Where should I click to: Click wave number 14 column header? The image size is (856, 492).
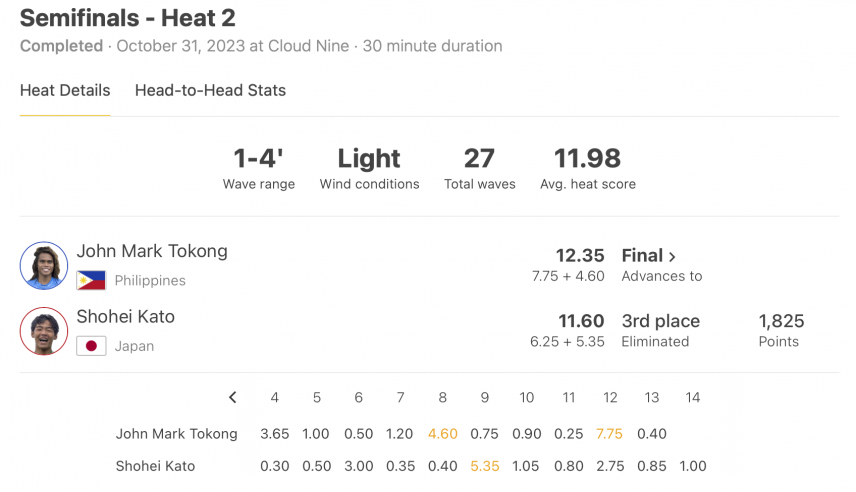pyautogui.click(x=693, y=397)
